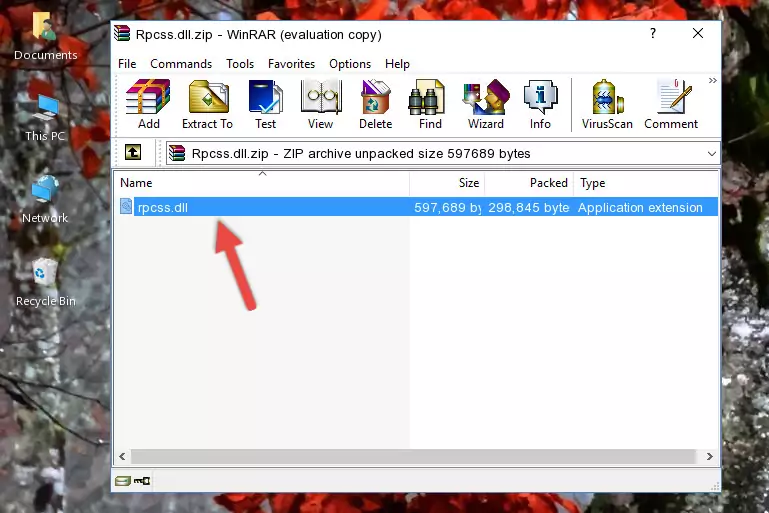This screenshot has height=513, width=769.
Task: Select the Network desktop icon
Action: coord(45,200)
